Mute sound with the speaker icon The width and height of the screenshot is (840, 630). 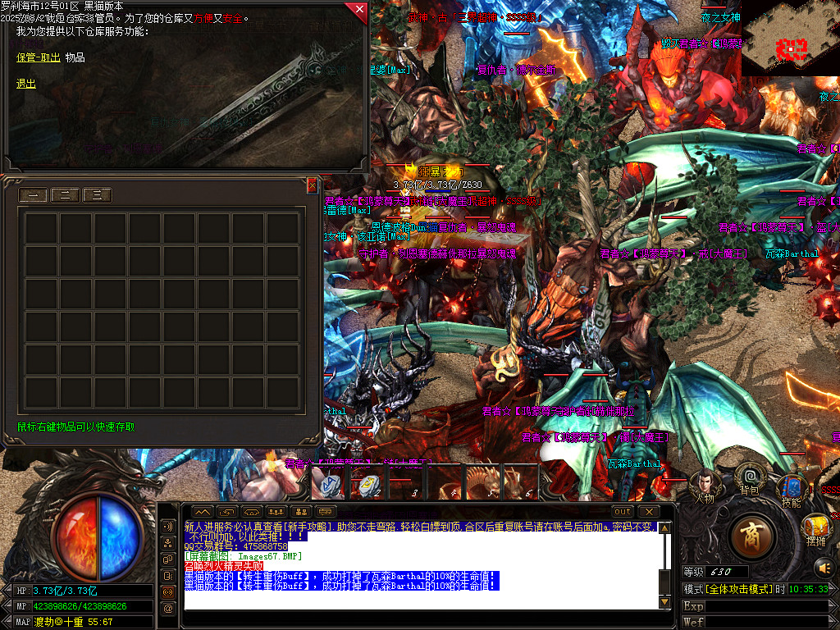click(x=823, y=567)
